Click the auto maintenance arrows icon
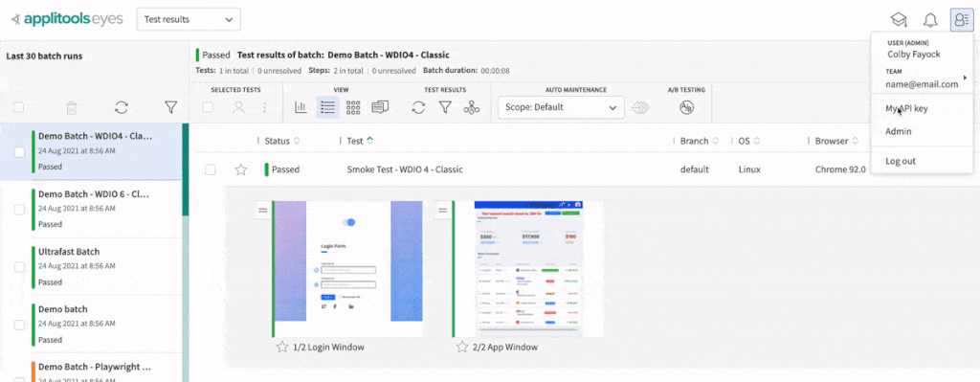The width and height of the screenshot is (980, 382). click(640, 107)
